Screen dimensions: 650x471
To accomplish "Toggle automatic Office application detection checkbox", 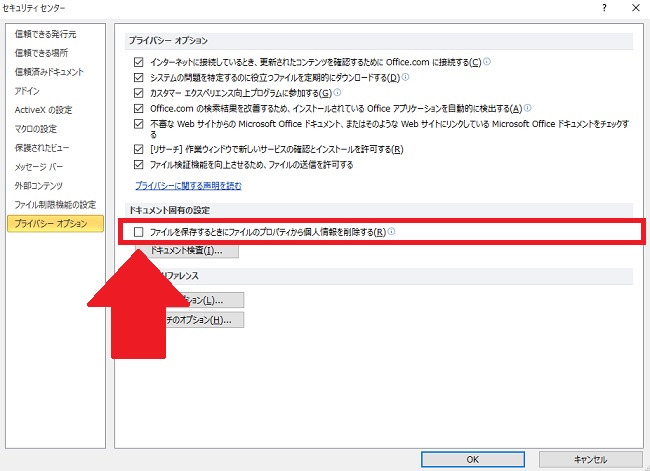I will pos(138,109).
